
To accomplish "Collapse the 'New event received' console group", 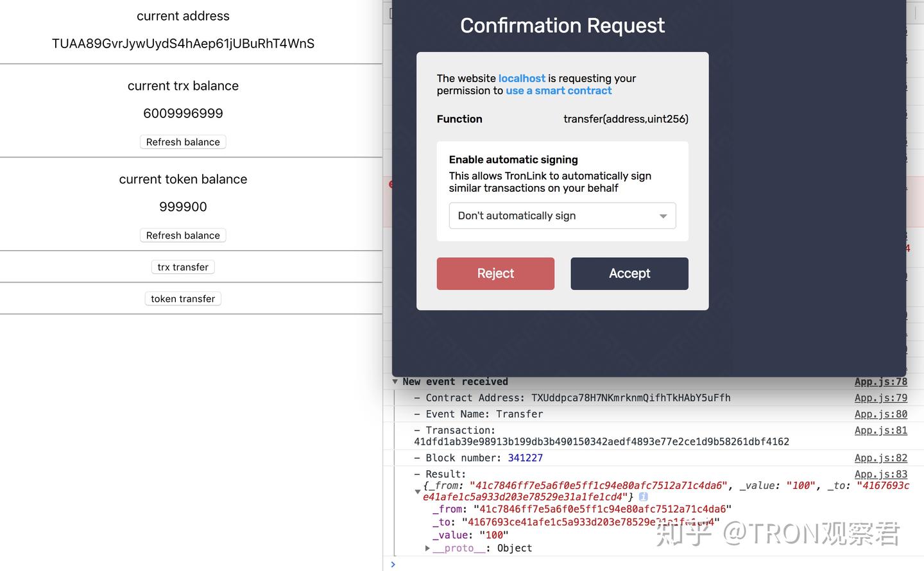I will (395, 382).
